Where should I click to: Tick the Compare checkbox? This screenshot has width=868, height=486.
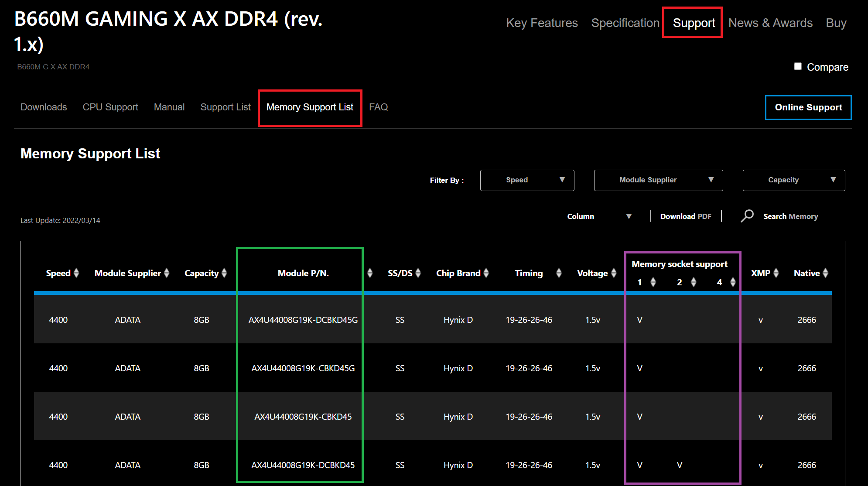[x=798, y=66]
